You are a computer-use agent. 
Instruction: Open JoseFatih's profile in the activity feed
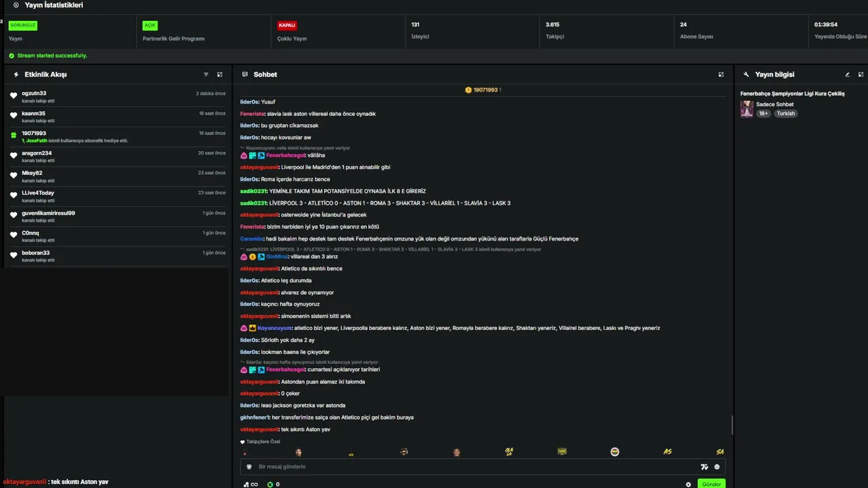pyautogui.click(x=37, y=141)
